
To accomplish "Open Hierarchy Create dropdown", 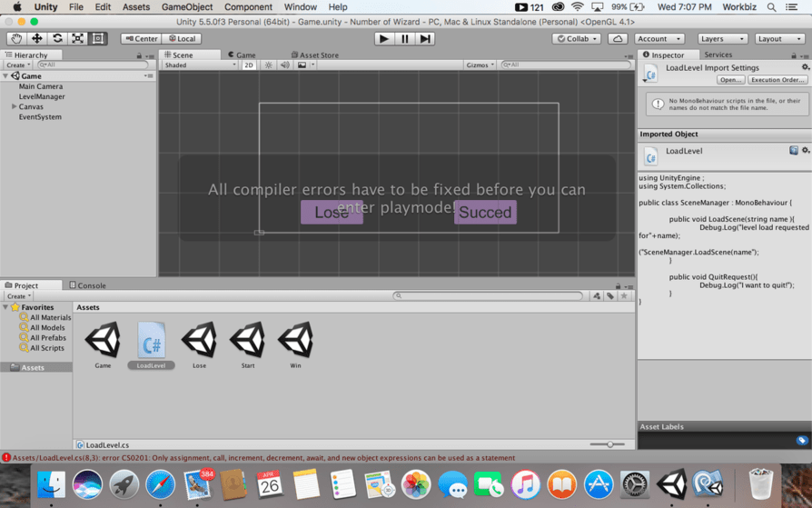I will [18, 65].
